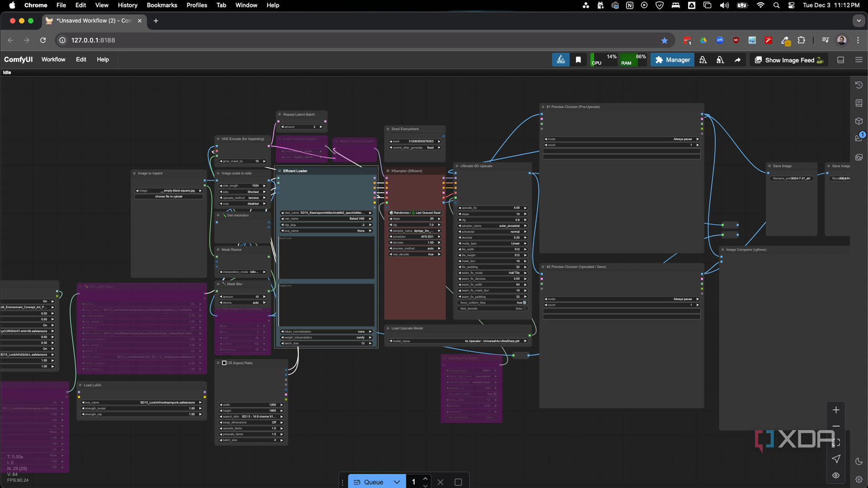Image resolution: width=868 pixels, height=488 pixels.
Task: Enable the CR Aspect Ratio node checkbox
Action: [x=223, y=363]
